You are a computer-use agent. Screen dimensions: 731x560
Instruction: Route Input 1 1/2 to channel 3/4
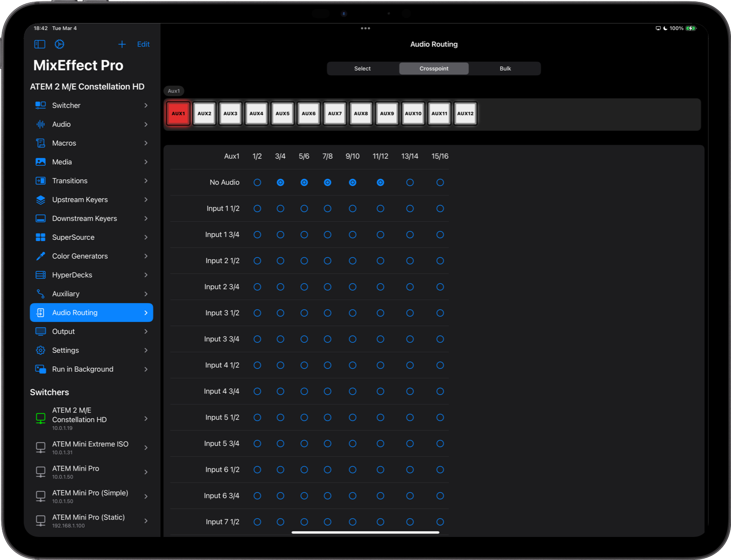[x=280, y=209]
